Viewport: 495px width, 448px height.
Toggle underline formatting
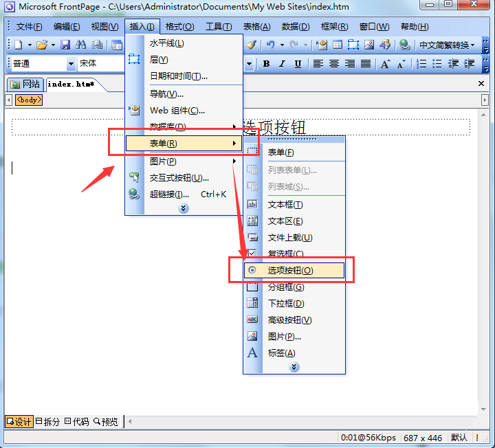coord(298,64)
